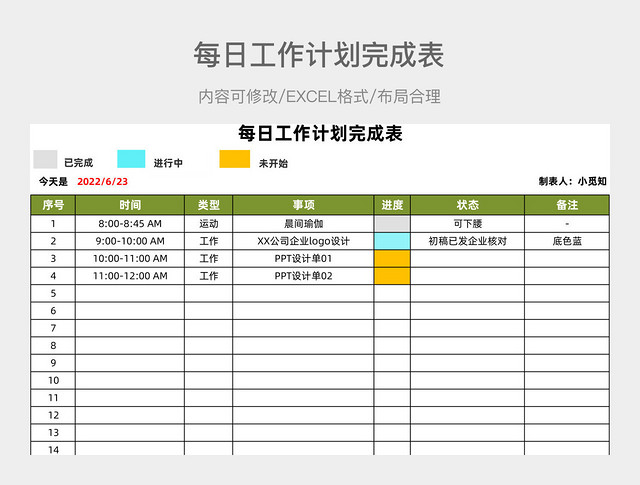Select the PPT设计单02 cell

click(303, 276)
